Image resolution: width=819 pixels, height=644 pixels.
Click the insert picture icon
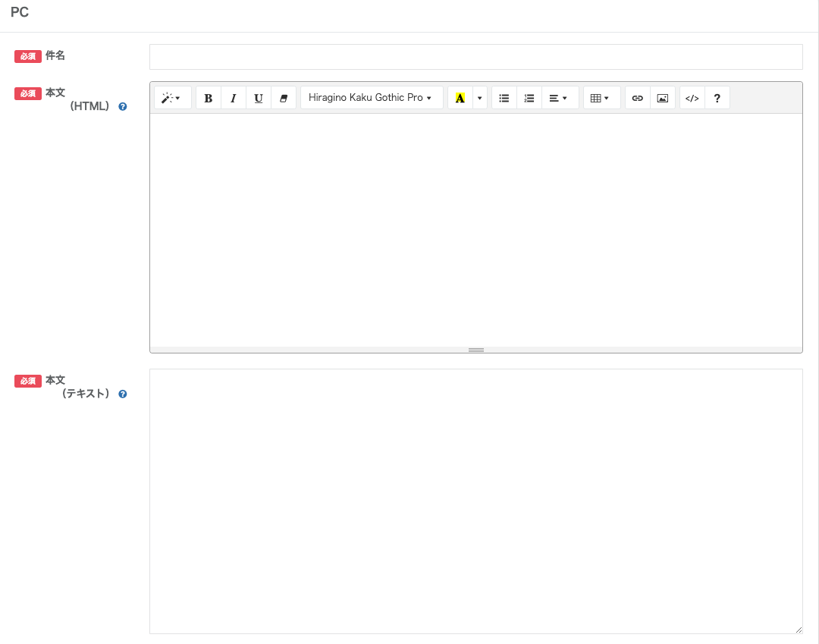tap(663, 98)
